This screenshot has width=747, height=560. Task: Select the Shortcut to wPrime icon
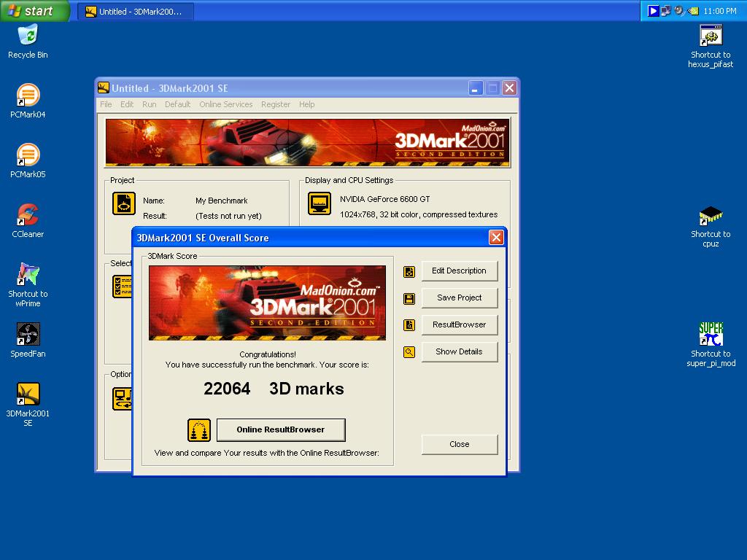click(28, 285)
